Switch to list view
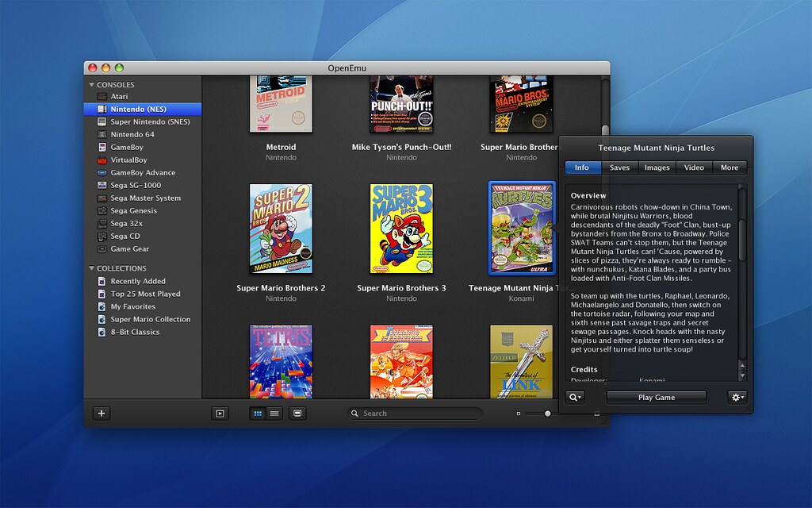 pos(274,413)
